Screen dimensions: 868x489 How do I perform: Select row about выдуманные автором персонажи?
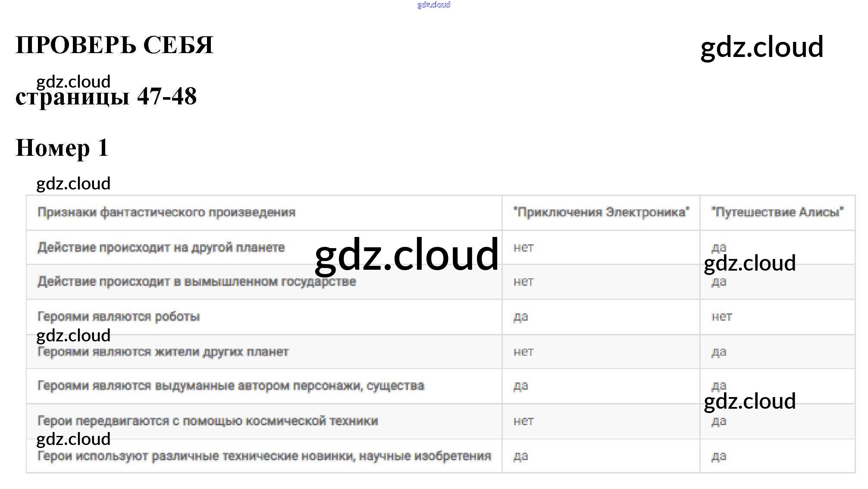point(231,386)
